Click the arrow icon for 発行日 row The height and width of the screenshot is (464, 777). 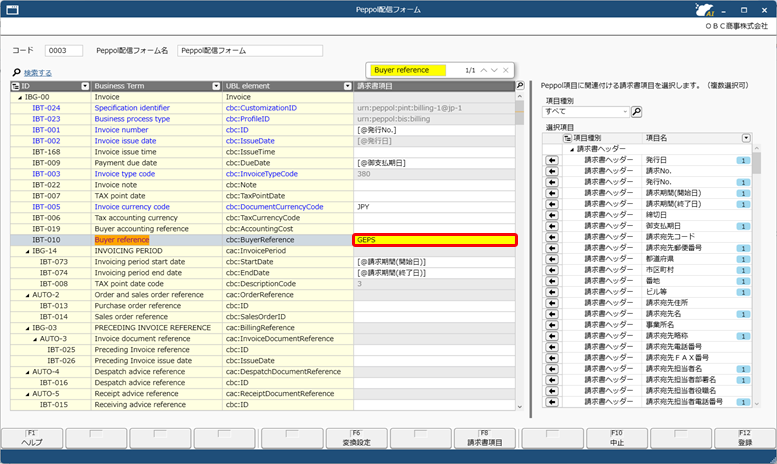pos(552,160)
